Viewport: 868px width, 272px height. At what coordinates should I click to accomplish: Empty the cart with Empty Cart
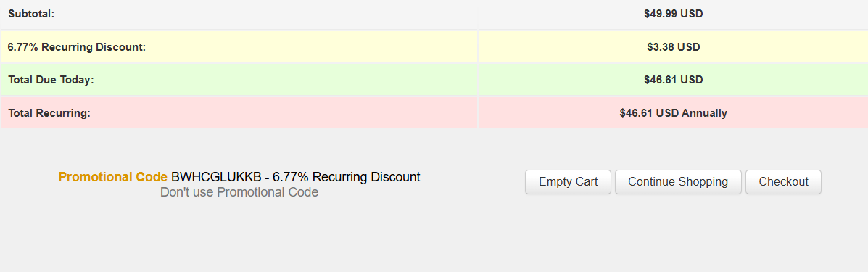[x=568, y=182]
